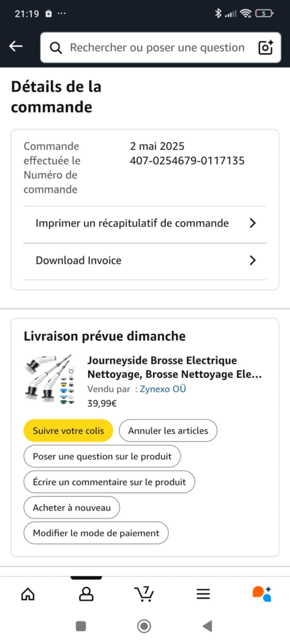Focus the Rechercher ou poser une question field
290x644 pixels.
[x=157, y=48]
